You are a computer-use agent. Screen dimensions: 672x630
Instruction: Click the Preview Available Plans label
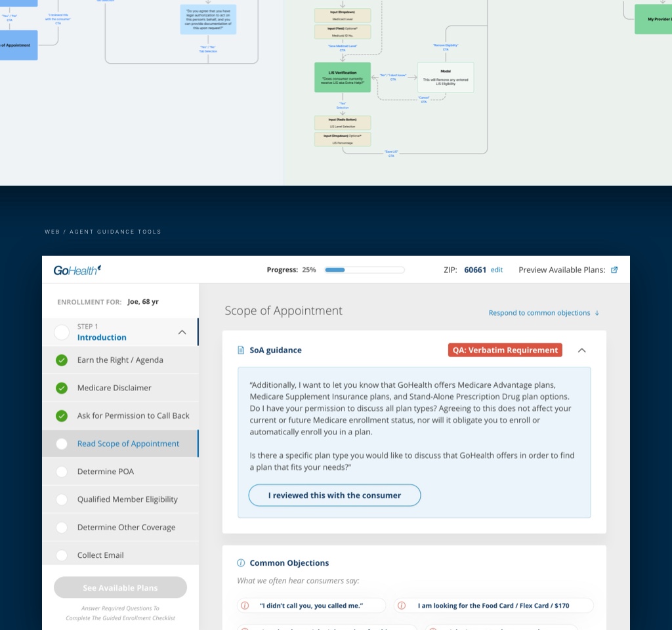(562, 270)
